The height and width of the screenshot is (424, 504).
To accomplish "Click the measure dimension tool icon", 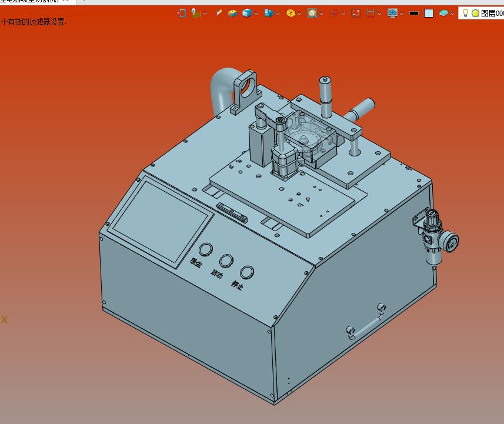I will pos(371,13).
